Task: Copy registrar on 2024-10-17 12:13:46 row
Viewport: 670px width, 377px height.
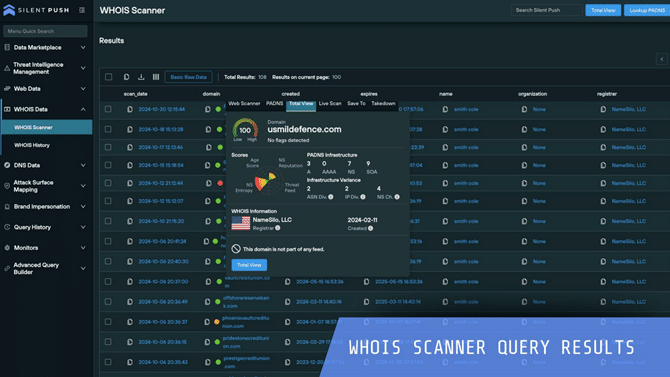Action: (603, 147)
